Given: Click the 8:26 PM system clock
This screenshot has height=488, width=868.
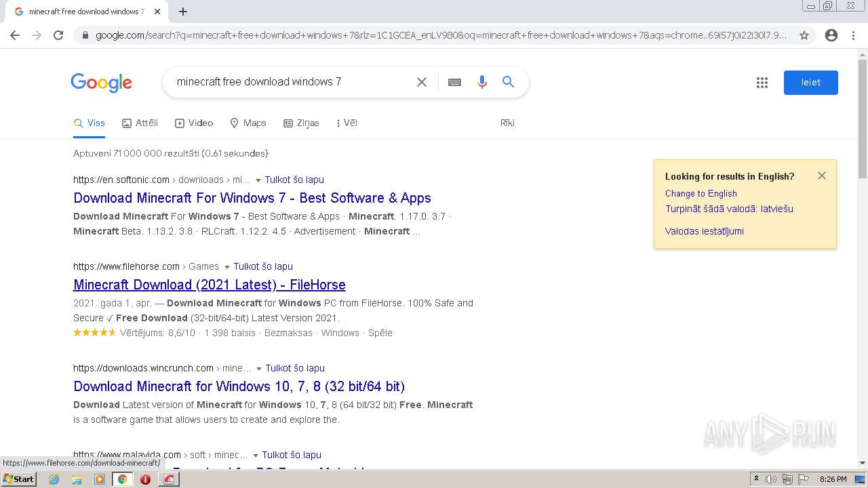Looking at the screenshot, I should pos(833,479).
